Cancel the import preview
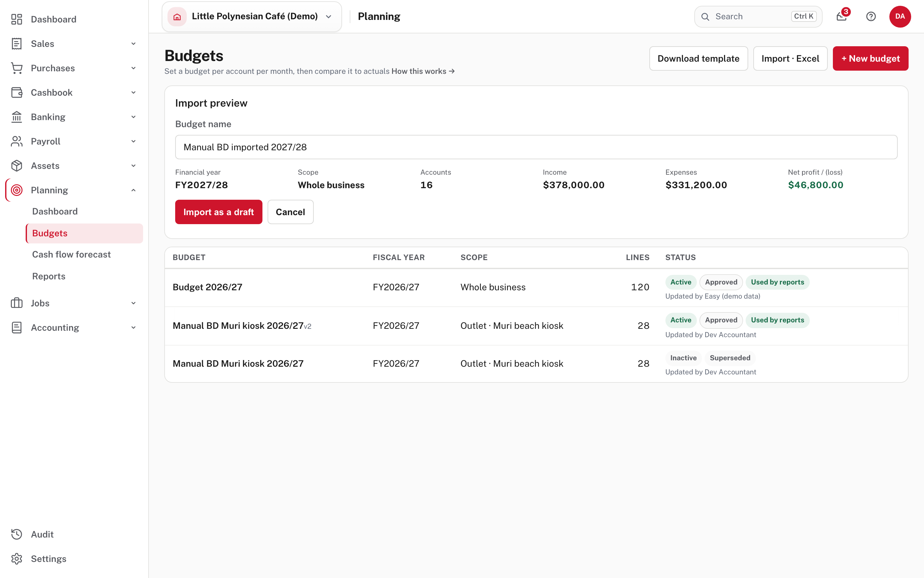Screen dimensions: 924x578 pos(290,212)
